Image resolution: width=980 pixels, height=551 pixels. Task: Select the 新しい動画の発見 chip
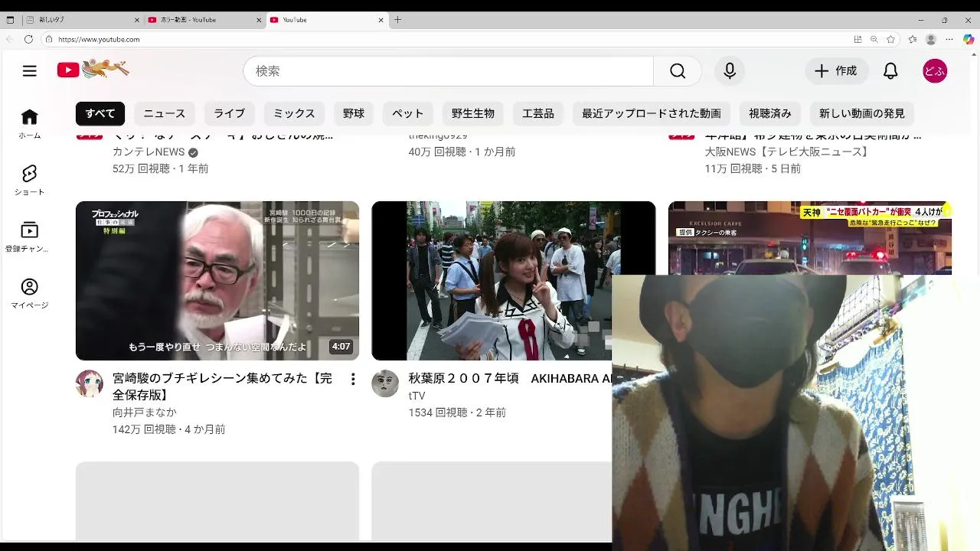[x=862, y=113]
